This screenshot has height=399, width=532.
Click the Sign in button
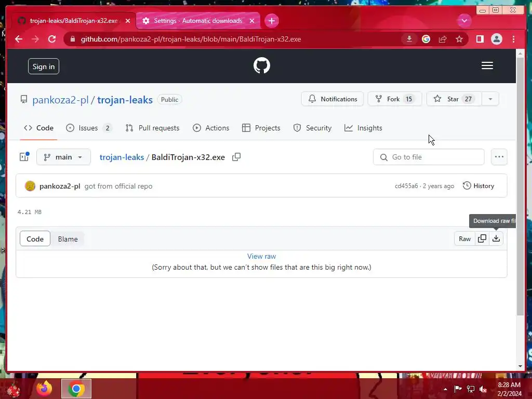[x=44, y=66]
